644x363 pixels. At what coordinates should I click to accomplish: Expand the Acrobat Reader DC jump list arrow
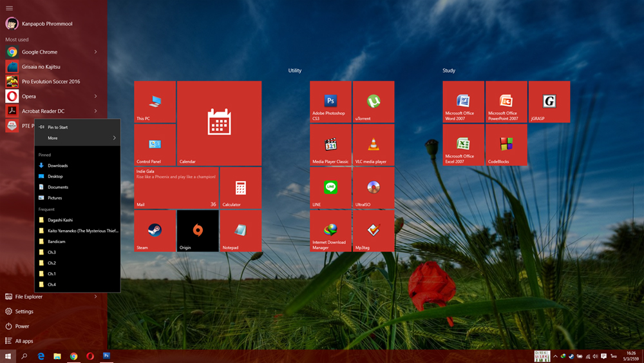click(96, 111)
